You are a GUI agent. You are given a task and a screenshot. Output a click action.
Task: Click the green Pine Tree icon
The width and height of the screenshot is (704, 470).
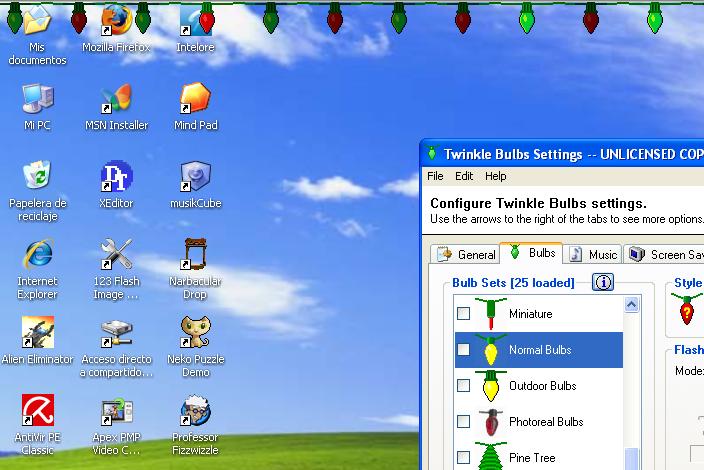[x=491, y=457]
